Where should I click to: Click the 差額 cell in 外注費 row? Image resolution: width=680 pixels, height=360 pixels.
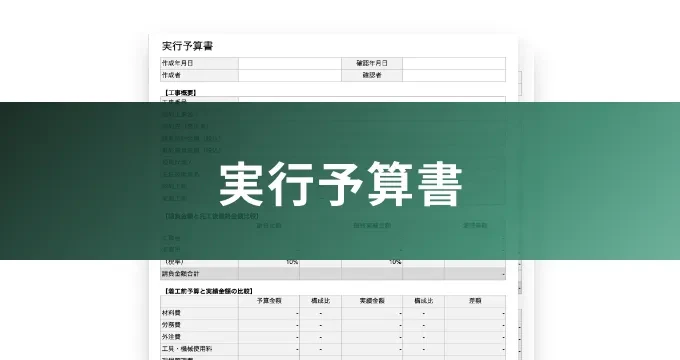point(475,337)
